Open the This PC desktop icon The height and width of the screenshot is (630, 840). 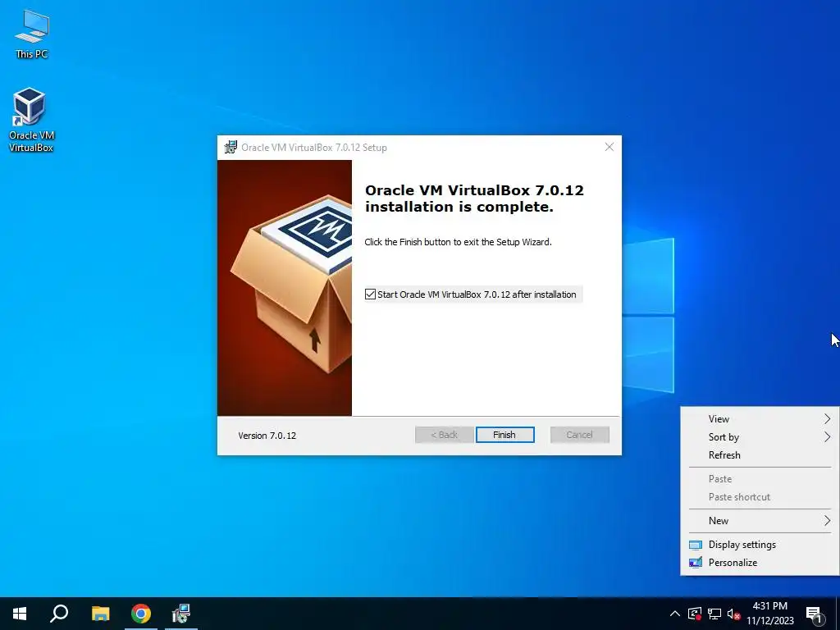[32, 34]
